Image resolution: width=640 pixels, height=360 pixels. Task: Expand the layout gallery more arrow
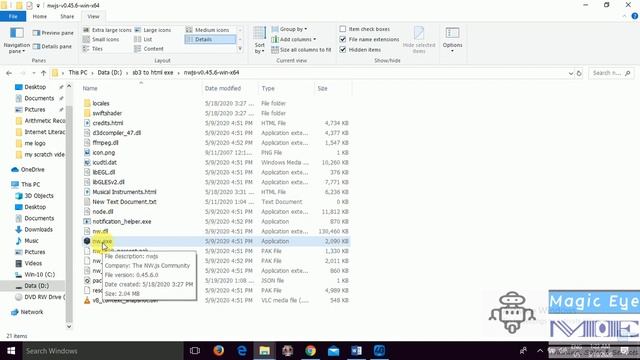240,49
